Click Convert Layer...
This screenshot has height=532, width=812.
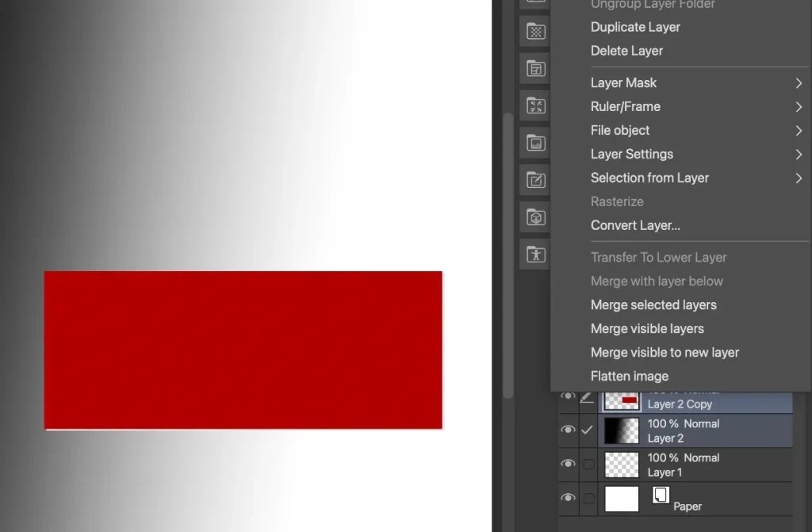tap(635, 225)
